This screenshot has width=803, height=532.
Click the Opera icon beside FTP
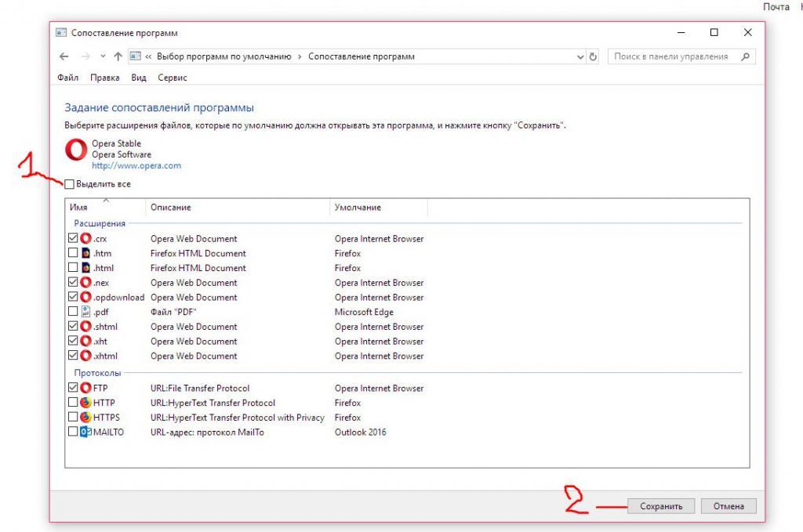(86, 388)
